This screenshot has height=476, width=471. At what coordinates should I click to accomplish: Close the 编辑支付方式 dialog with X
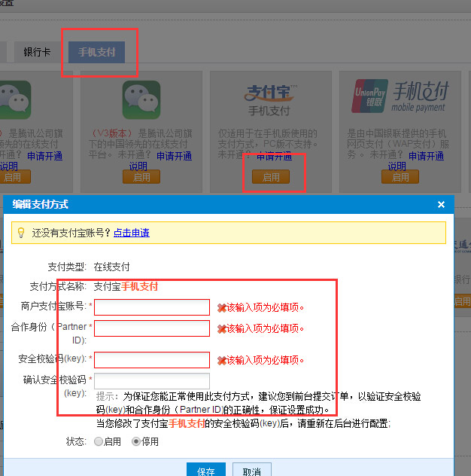tap(441, 205)
